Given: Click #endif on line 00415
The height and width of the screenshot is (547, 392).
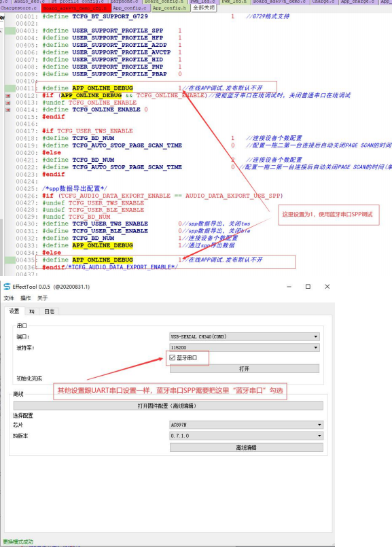Looking at the screenshot, I should point(54,117).
